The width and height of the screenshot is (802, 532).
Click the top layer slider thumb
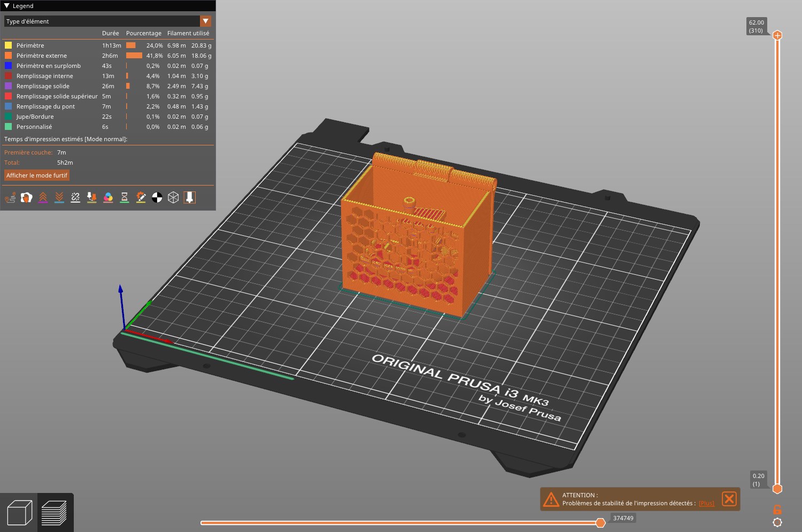point(777,35)
